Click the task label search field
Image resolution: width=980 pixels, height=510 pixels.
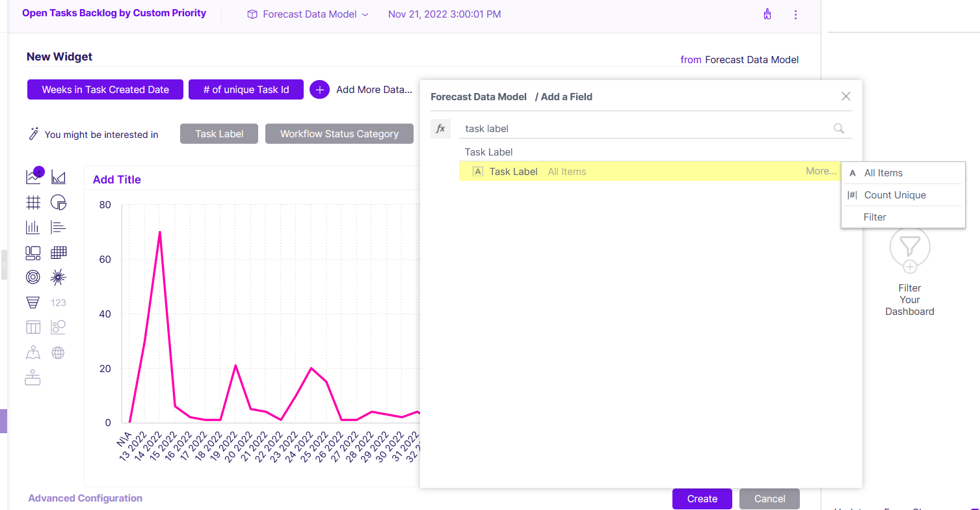(x=654, y=129)
